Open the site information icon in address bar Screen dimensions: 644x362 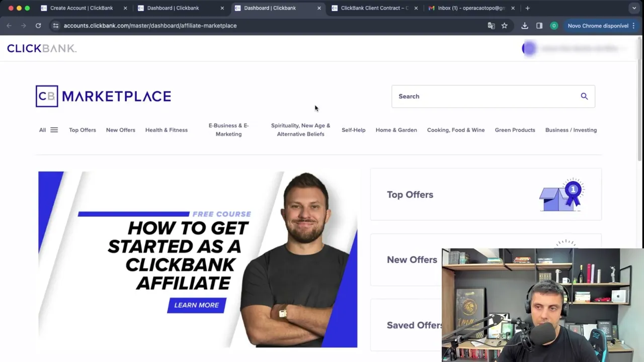pyautogui.click(x=55, y=26)
